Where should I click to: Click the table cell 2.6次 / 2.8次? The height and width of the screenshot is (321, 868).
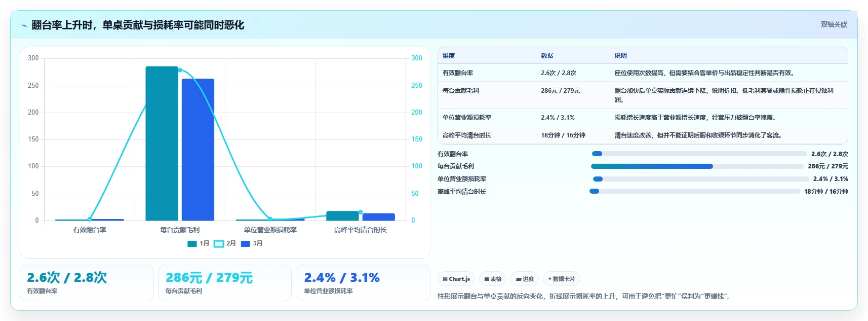pos(559,73)
